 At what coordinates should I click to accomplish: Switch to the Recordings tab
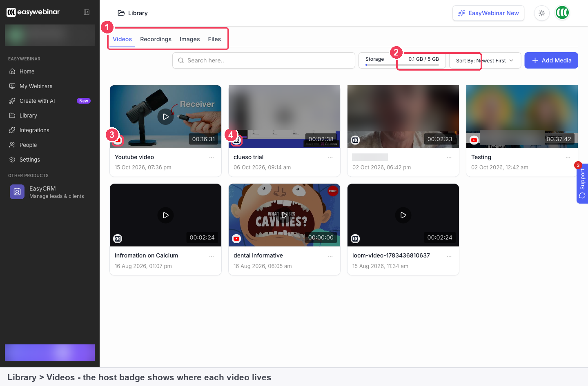click(x=156, y=39)
